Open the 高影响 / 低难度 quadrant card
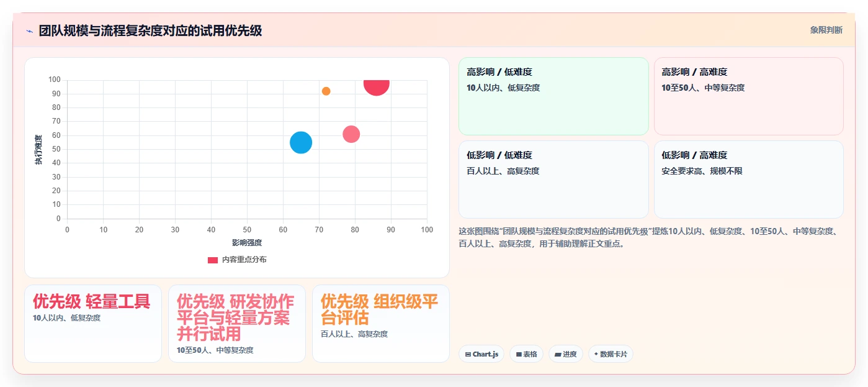Viewport: 868px width, 387px height. (553, 96)
